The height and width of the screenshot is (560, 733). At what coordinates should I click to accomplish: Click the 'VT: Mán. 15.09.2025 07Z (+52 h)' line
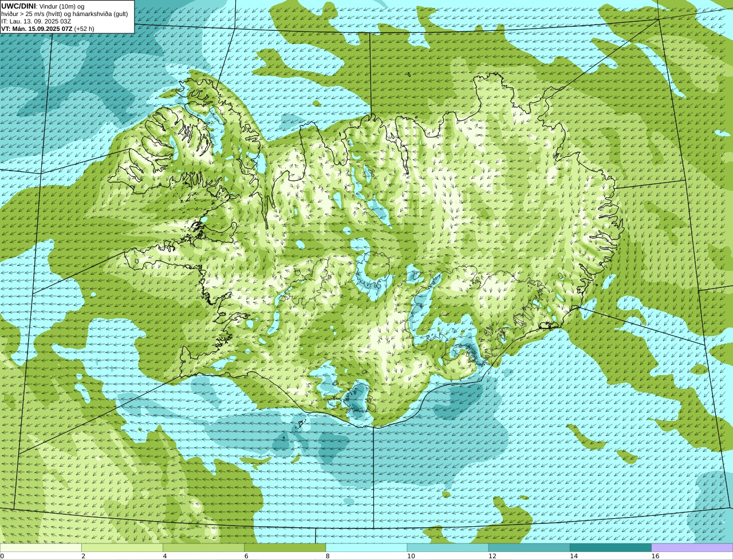click(x=48, y=29)
